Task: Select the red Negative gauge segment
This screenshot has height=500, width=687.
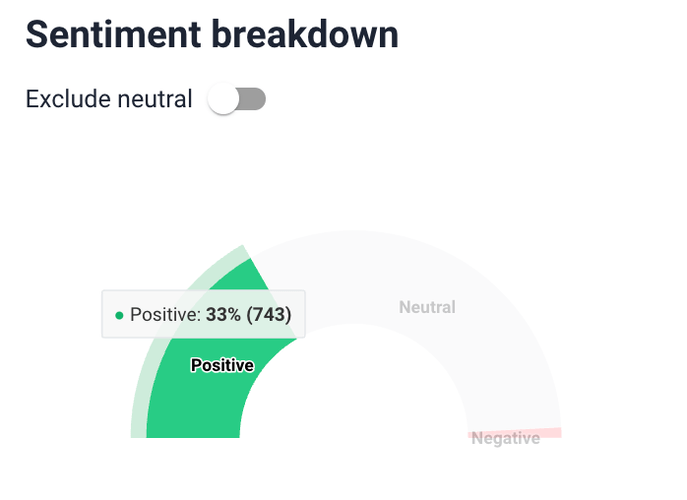Action: pos(550,433)
